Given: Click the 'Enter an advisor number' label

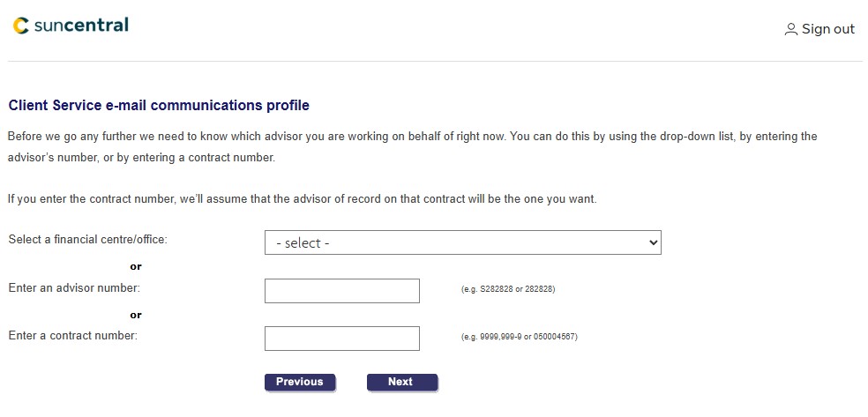Looking at the screenshot, I should (x=74, y=287).
